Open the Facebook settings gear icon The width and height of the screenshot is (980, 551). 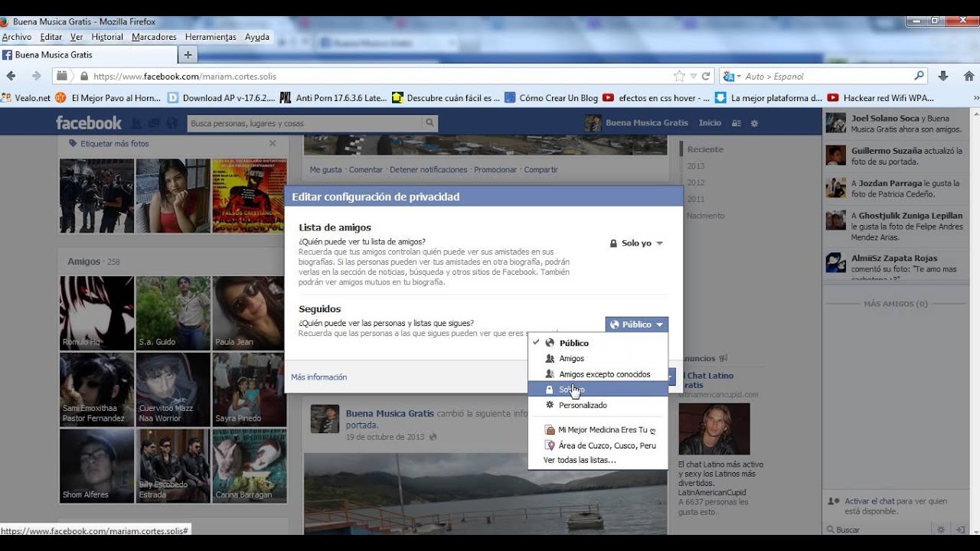754,122
